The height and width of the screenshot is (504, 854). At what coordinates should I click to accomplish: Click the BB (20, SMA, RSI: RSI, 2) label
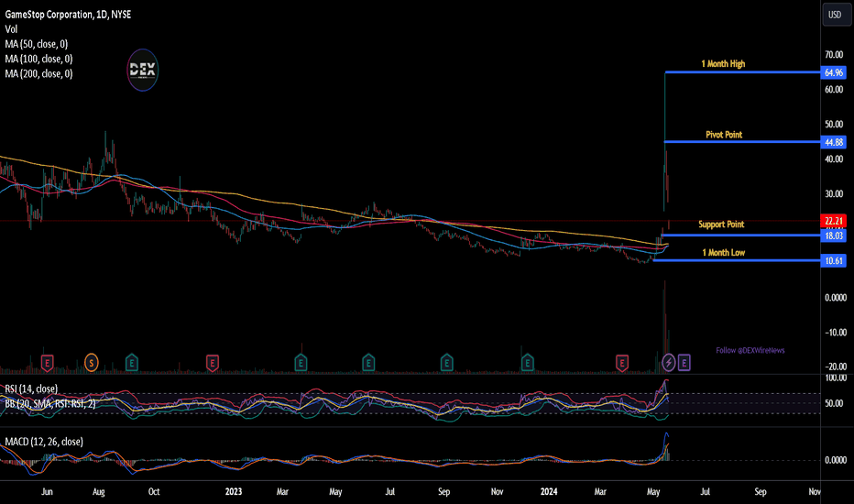(50, 404)
